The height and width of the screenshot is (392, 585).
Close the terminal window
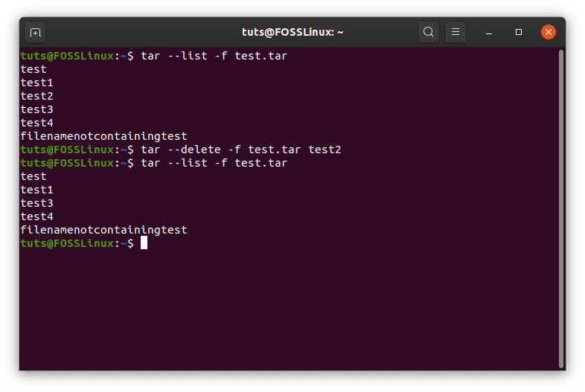pyautogui.click(x=548, y=32)
